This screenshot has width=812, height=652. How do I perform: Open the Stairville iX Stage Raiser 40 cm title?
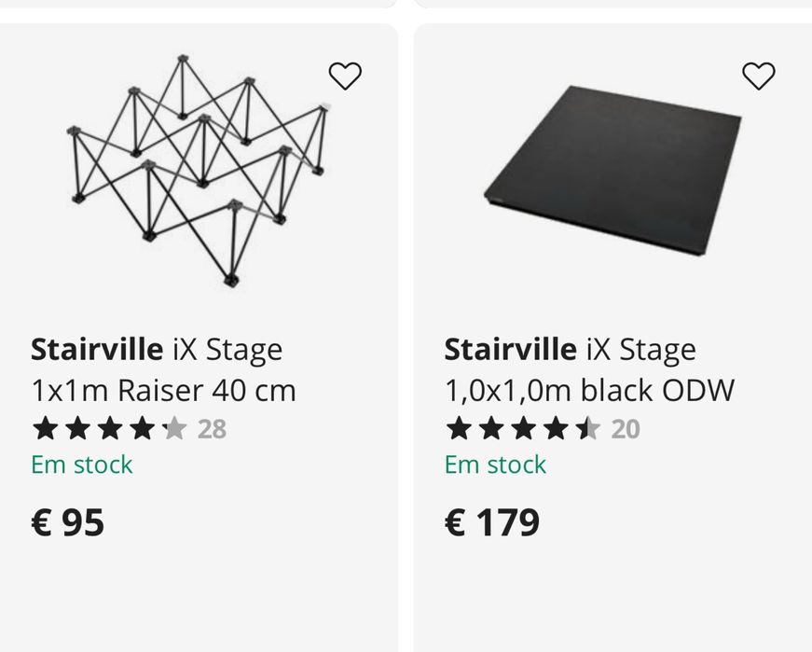point(163,369)
